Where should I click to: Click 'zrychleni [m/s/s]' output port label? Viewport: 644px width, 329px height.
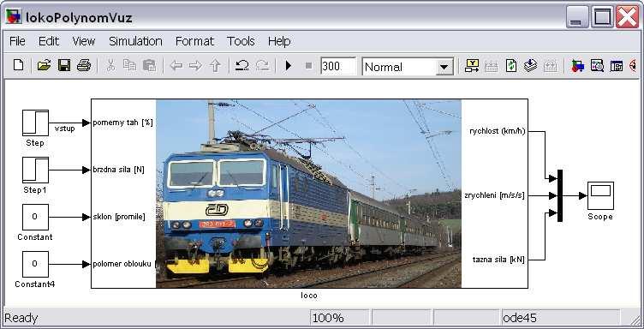494,195
